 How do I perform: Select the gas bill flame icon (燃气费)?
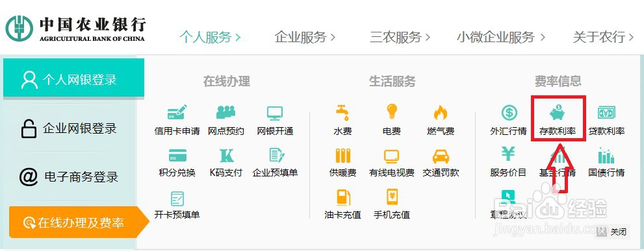(x=441, y=112)
